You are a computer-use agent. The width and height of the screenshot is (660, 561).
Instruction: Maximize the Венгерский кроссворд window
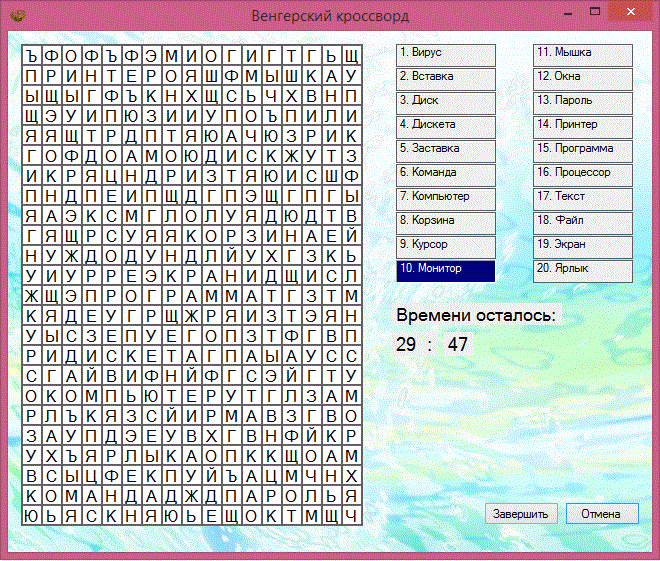coord(595,12)
